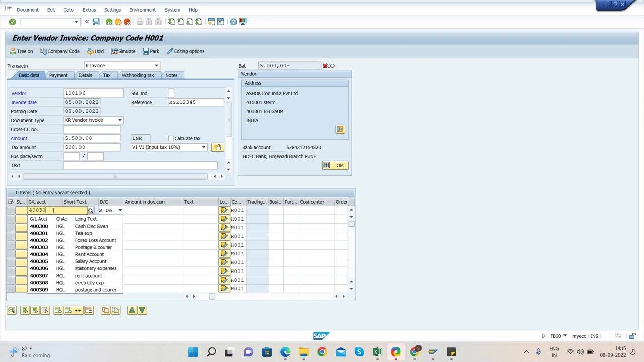Open the D/C debit credit dropdown
Screen dimensions: 644x362
(120, 210)
